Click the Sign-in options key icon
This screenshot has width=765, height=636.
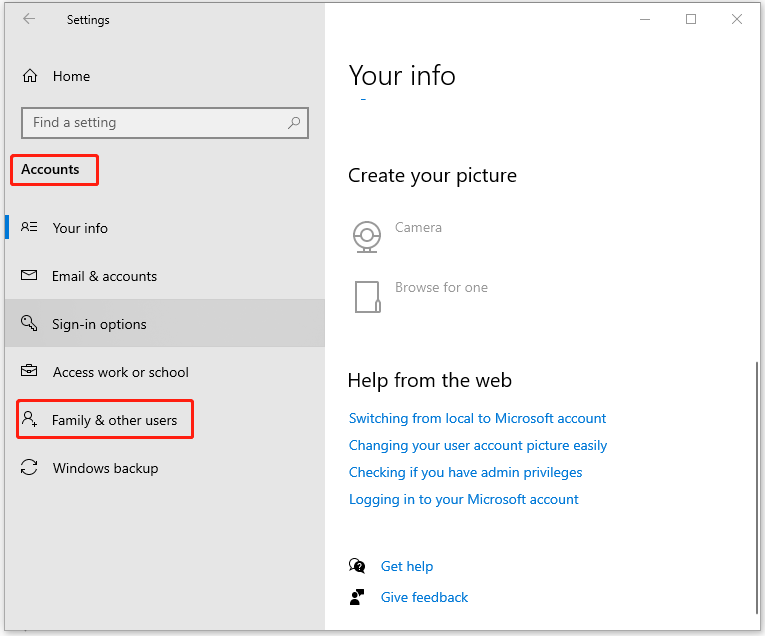(x=29, y=323)
